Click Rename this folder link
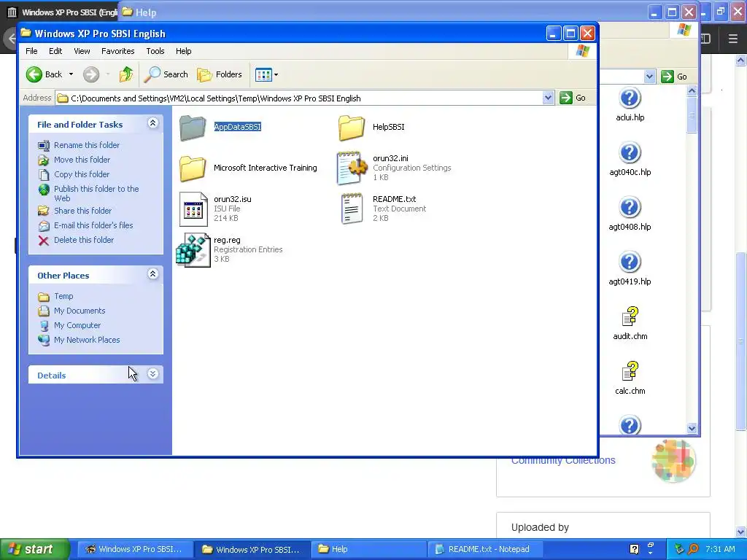The image size is (747, 560). tap(87, 145)
